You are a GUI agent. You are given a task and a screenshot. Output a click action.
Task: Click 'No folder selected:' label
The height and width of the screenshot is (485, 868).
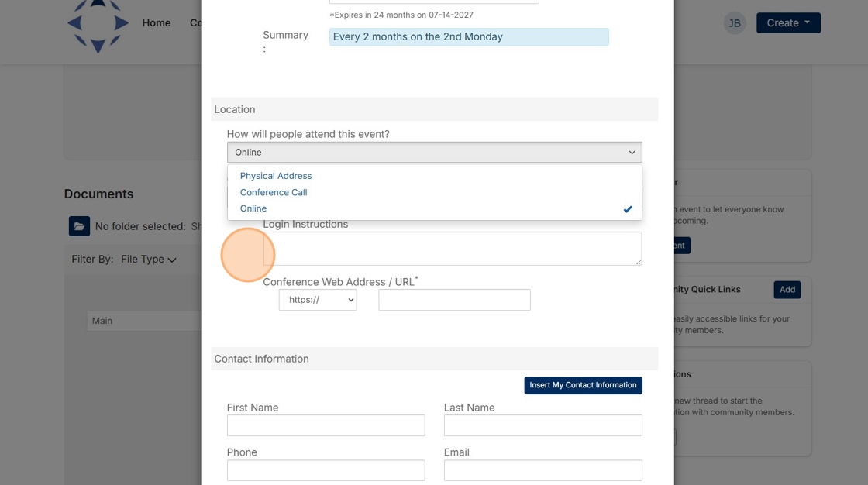tap(140, 226)
